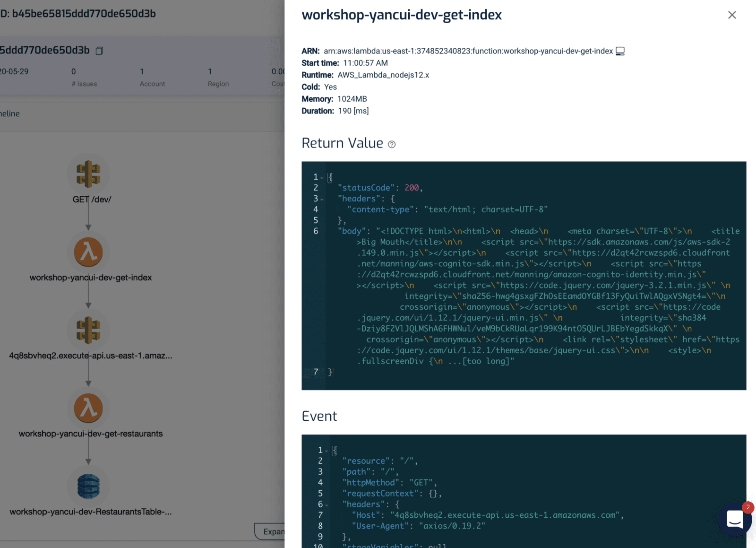Click the Account count label

tap(152, 84)
